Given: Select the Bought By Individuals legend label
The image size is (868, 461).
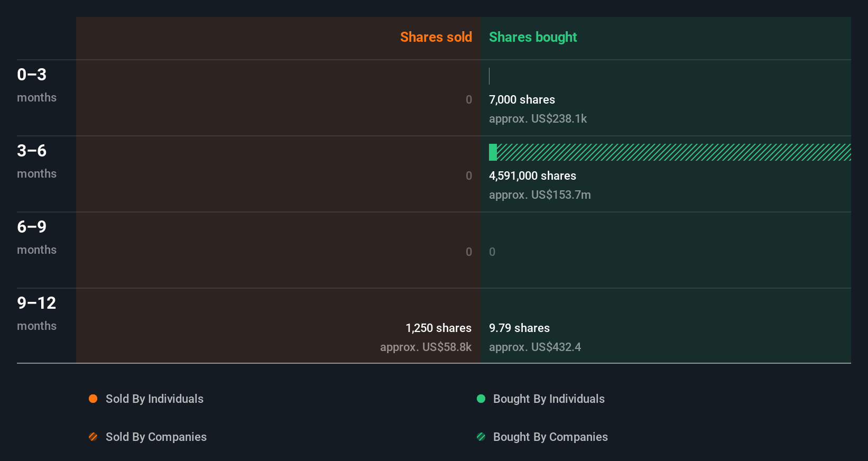Looking at the screenshot, I should coord(549,399).
